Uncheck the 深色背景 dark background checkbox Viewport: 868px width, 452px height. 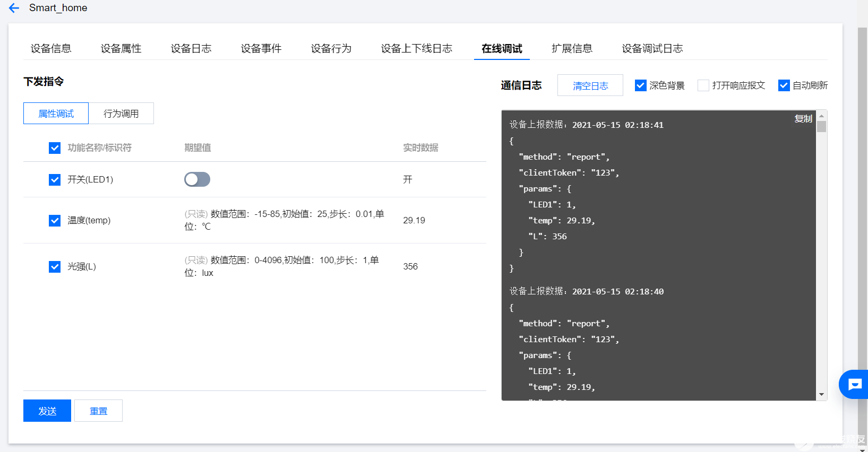pos(641,85)
